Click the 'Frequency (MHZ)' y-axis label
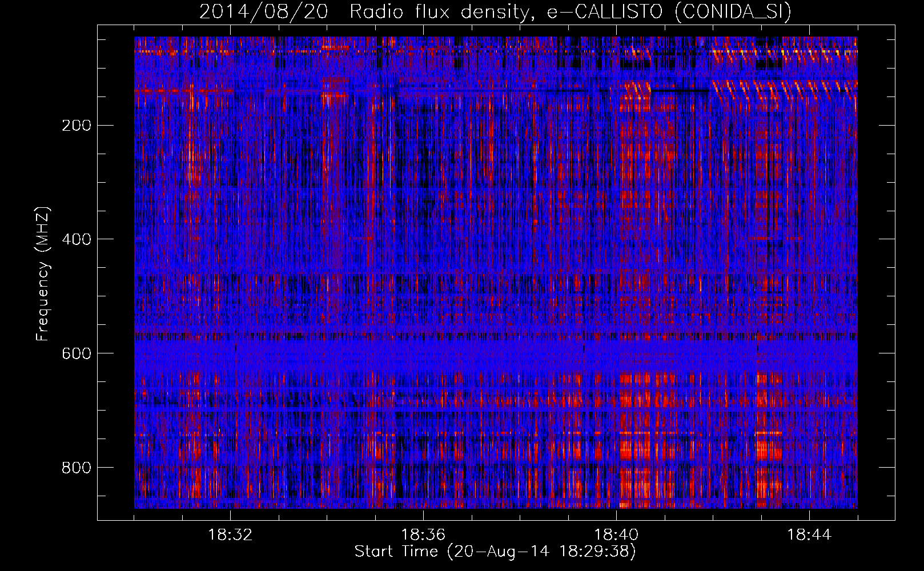The width and height of the screenshot is (924, 571). tap(43, 274)
